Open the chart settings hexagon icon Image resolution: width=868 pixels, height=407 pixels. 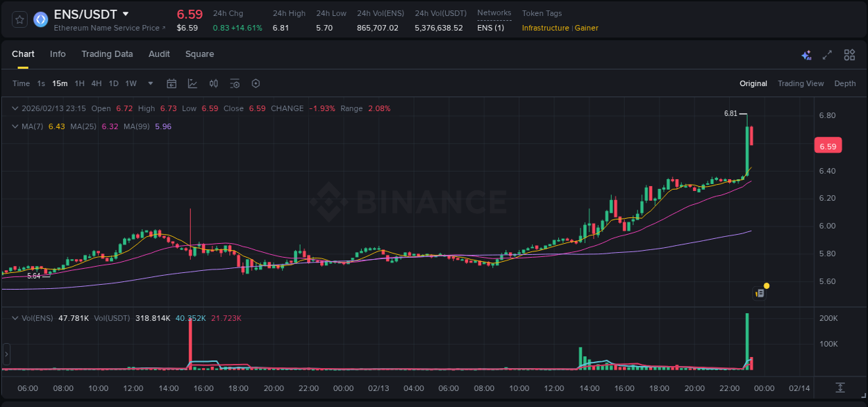click(x=256, y=83)
